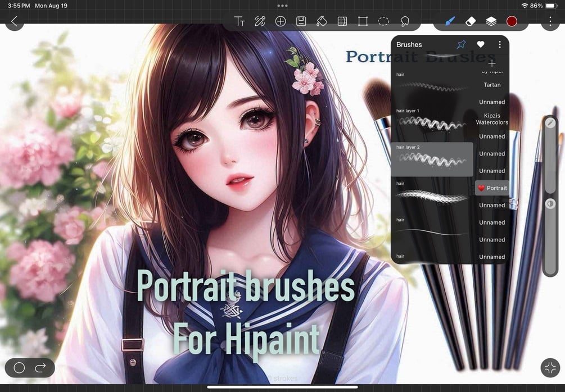This screenshot has height=392, width=565.
Task: Tap the circled plus add icon
Action: [281, 21]
